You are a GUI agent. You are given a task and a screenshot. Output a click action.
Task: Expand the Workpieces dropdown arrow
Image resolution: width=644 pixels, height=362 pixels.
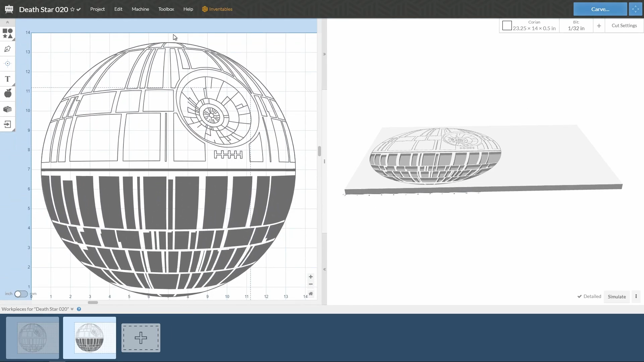coord(72,309)
